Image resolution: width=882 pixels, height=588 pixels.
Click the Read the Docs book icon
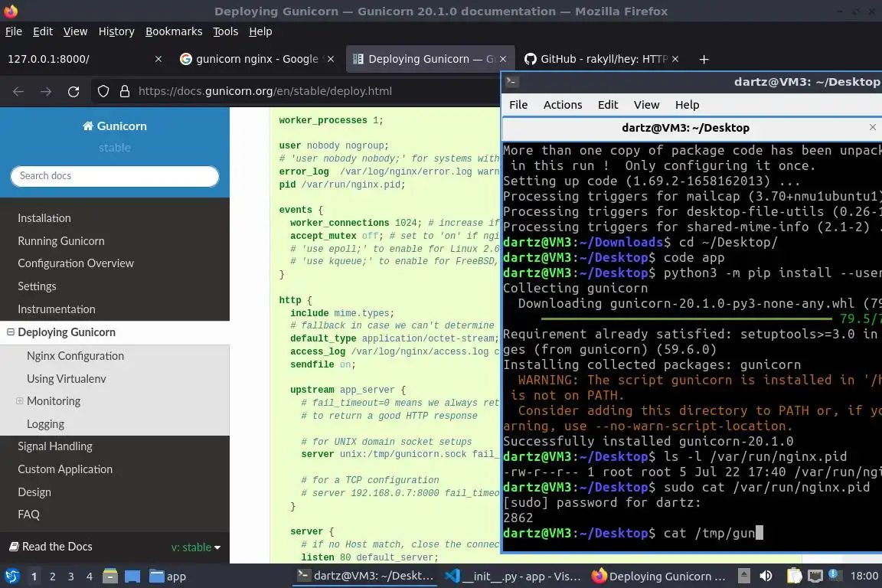click(x=14, y=547)
